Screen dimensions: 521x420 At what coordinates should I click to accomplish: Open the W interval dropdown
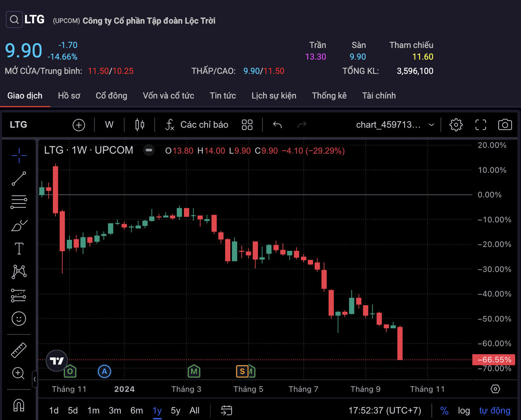(x=109, y=125)
